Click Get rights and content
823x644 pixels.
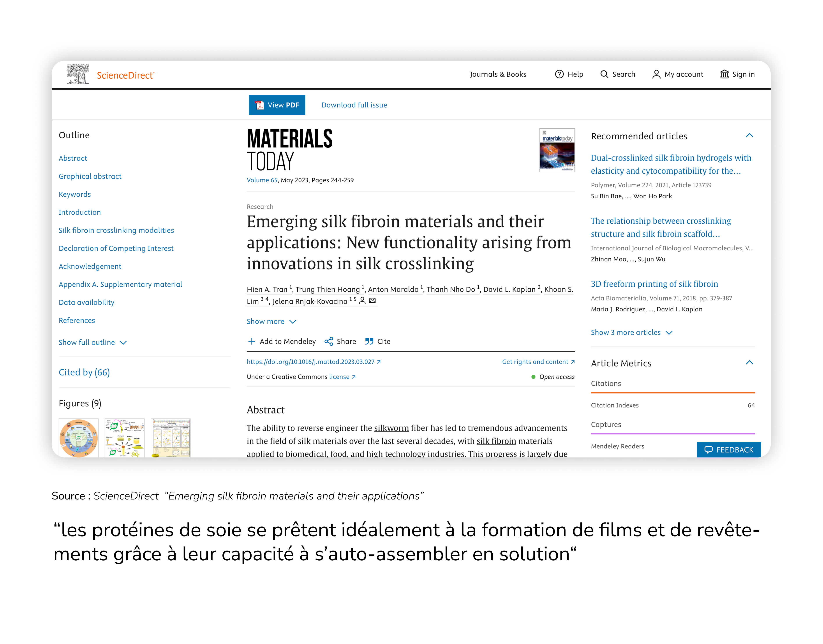point(538,362)
